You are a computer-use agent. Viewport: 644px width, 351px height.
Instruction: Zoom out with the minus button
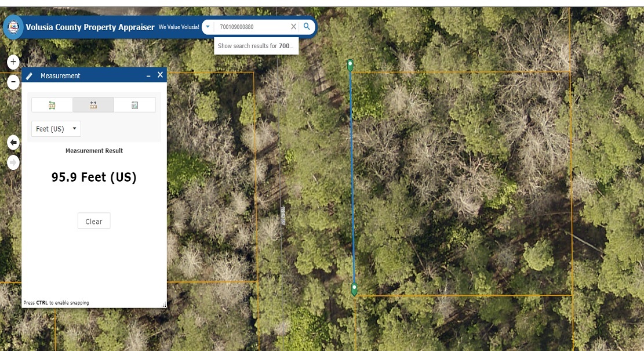[13, 82]
